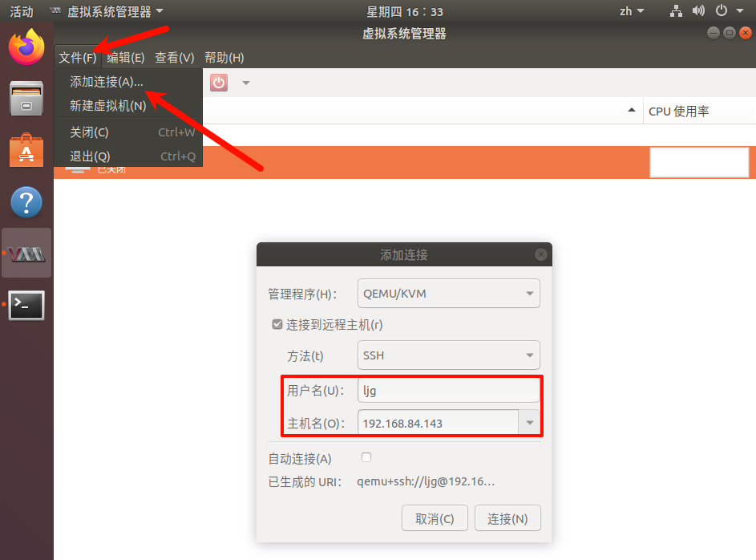Click the network status icon in top bar
The image size is (756, 560).
click(676, 11)
